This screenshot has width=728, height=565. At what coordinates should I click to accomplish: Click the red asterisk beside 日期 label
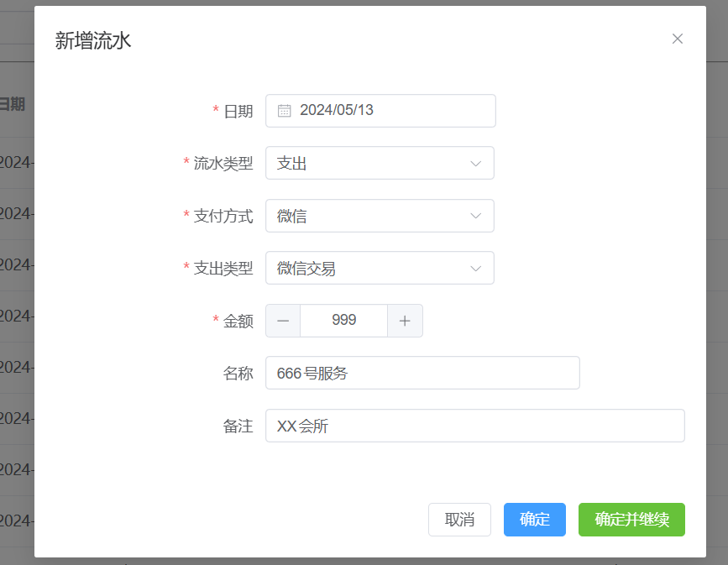pyautogui.click(x=214, y=111)
